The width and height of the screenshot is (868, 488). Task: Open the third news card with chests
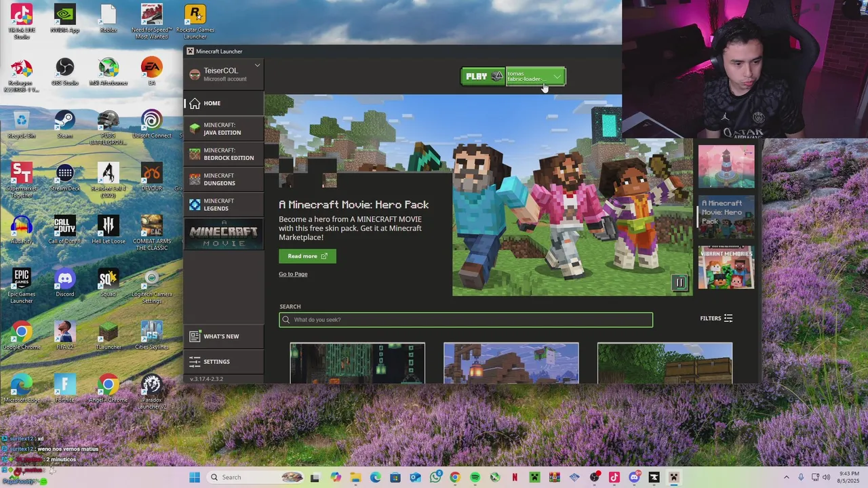click(665, 363)
